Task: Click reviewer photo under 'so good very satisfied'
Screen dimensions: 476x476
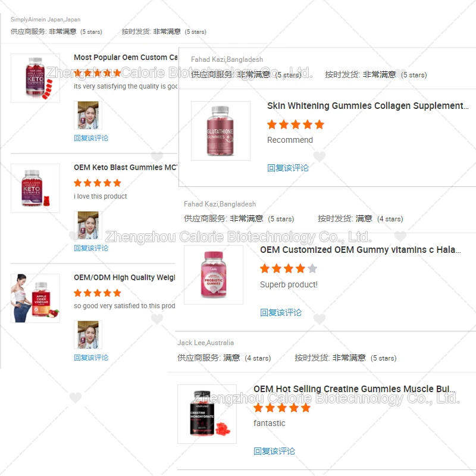Action: point(88,335)
